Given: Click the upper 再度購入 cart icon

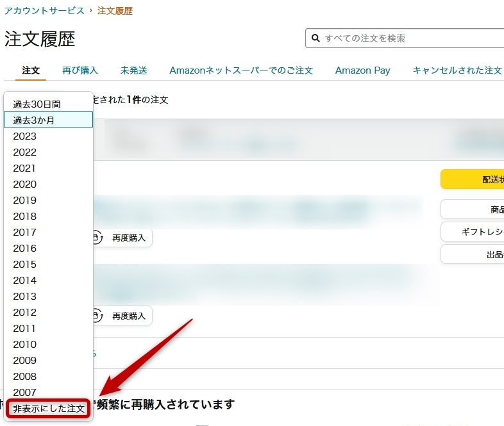Looking at the screenshot, I should 97,238.
